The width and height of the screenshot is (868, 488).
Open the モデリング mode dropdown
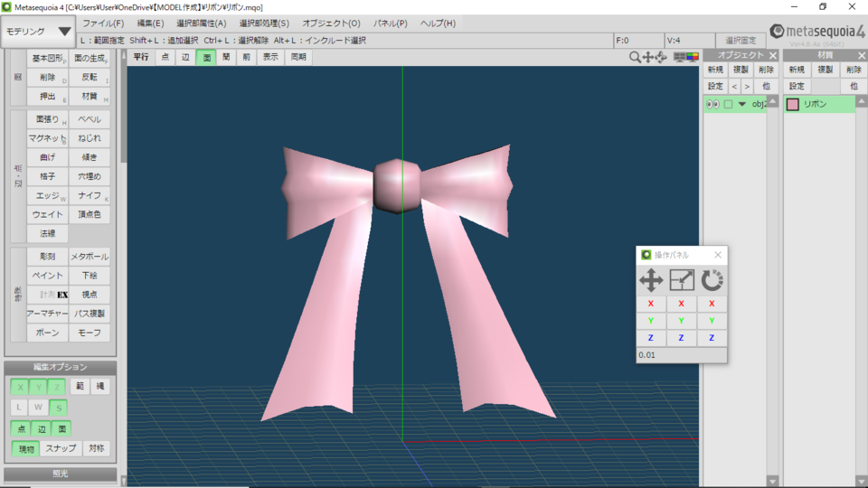tap(38, 32)
